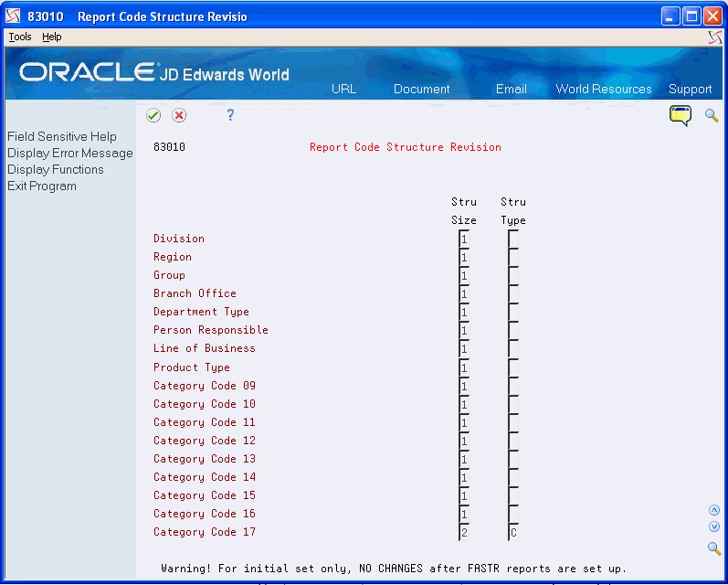This screenshot has height=585, width=728.
Task: Close the 83010 window
Action: (x=712, y=16)
